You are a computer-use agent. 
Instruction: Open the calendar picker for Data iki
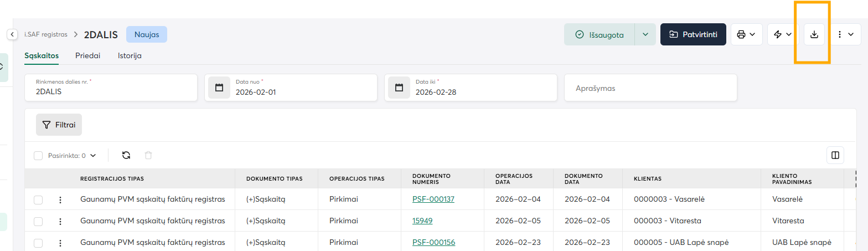(x=399, y=88)
